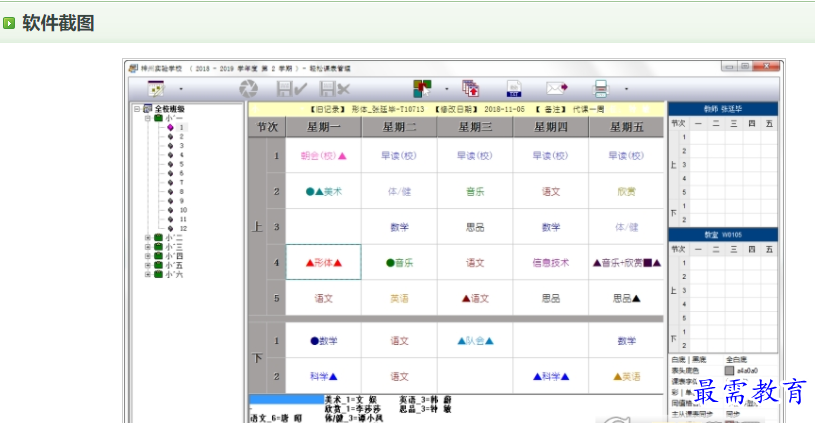Collapse the 小一 grade tree node
The height and width of the screenshot is (423, 815).
pos(147,118)
